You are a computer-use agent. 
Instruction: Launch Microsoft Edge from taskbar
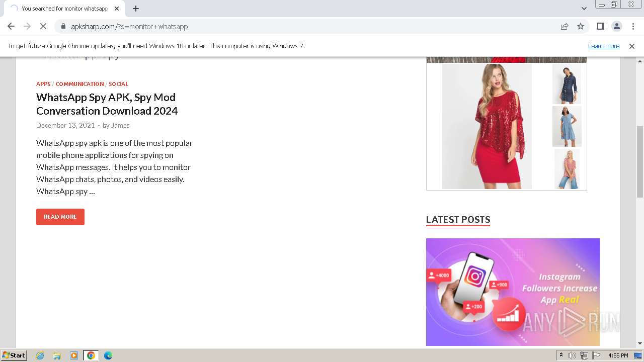108,355
